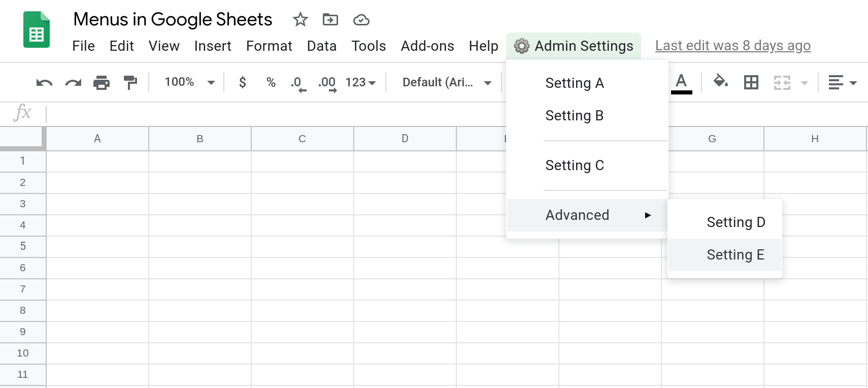Image resolution: width=868 pixels, height=388 pixels.
Task: Open the File menu
Action: coord(83,46)
